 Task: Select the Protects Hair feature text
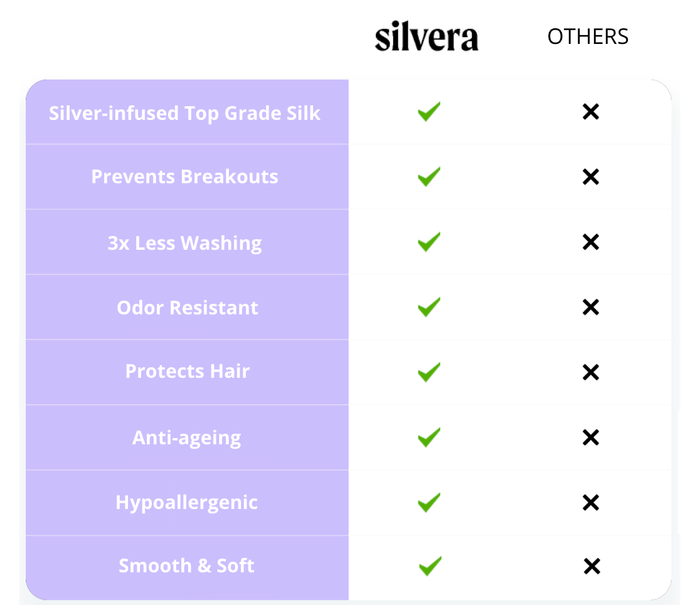(x=188, y=372)
